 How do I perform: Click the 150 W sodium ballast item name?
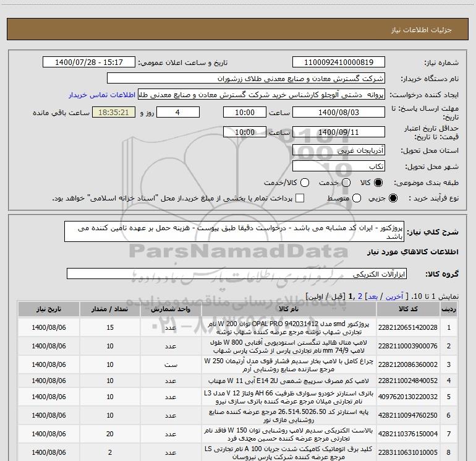tap(289, 434)
